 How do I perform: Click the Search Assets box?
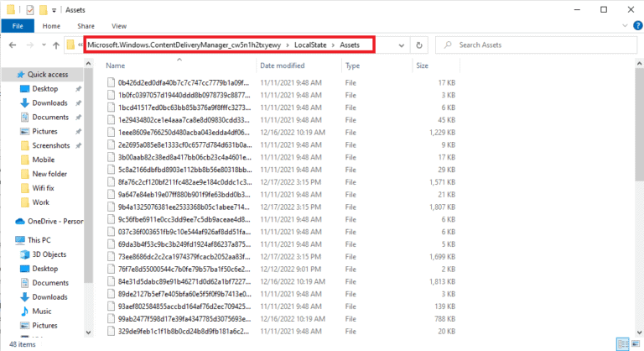pyautogui.click(x=536, y=45)
